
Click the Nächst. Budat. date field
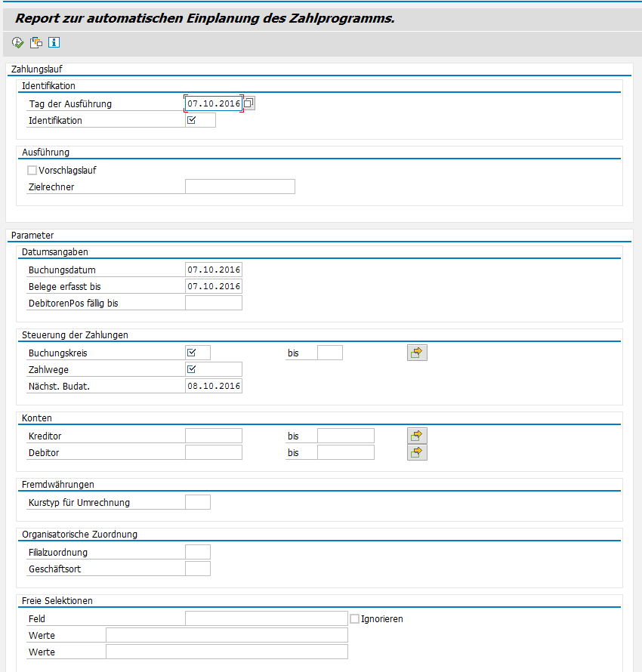(213, 386)
